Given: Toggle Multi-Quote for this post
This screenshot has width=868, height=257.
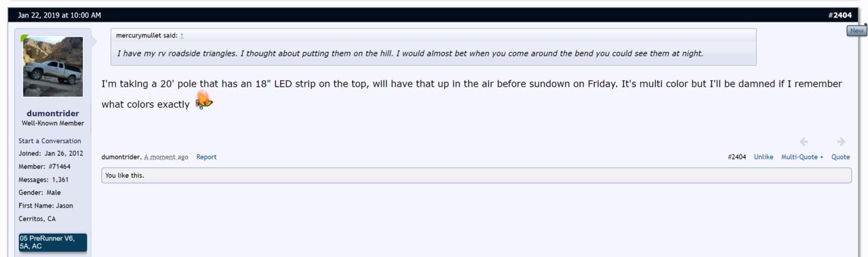Looking at the screenshot, I should pyautogui.click(x=802, y=157).
